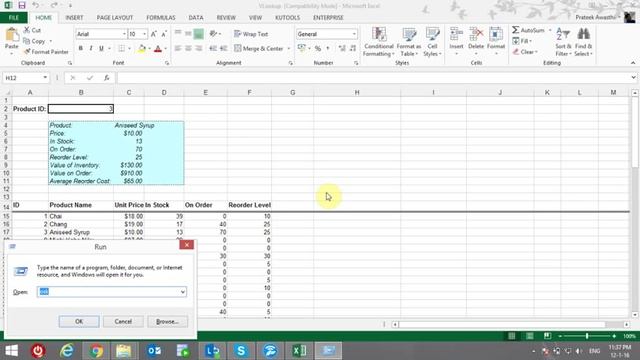Expand the Open combo box dropdown arrow

point(183,292)
